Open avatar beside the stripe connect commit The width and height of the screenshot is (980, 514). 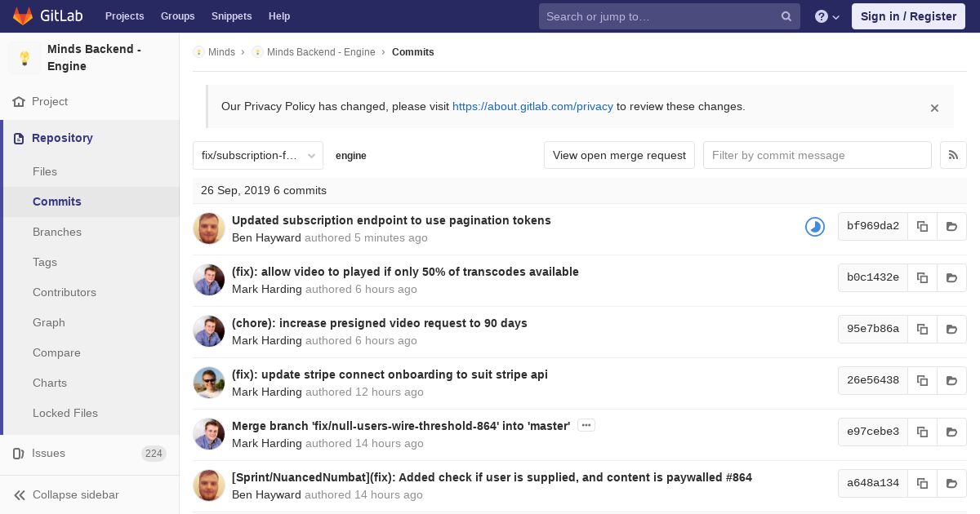[x=209, y=383]
